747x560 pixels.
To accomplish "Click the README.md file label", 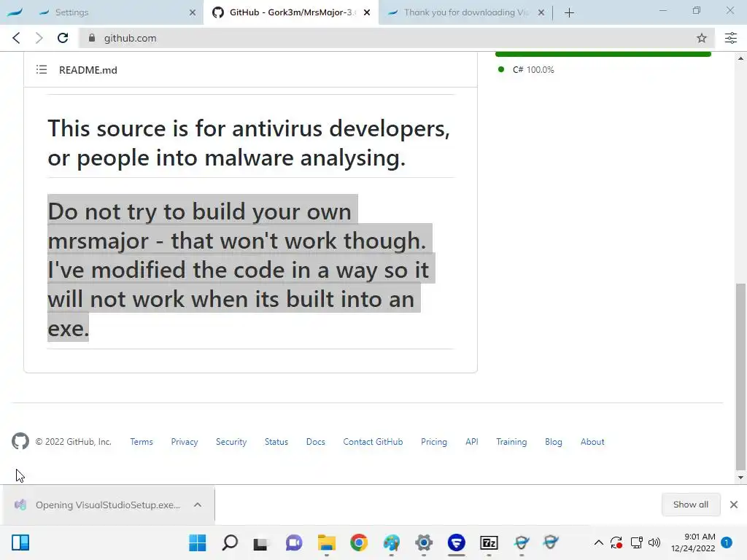I will (88, 70).
